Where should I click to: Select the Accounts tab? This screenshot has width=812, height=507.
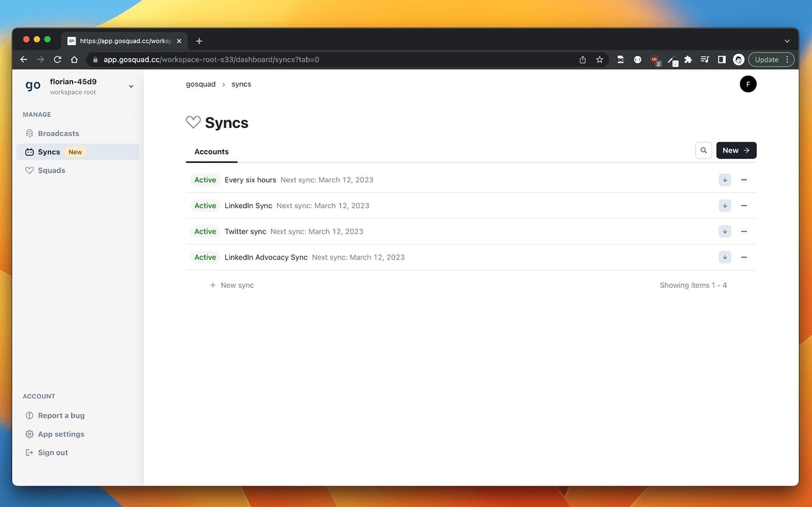(211, 152)
